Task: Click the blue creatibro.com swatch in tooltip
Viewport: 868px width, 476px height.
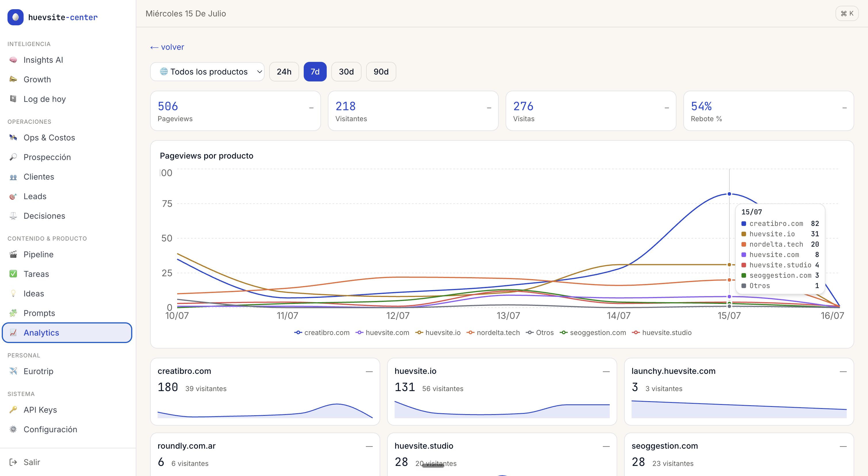Action: coord(744,224)
